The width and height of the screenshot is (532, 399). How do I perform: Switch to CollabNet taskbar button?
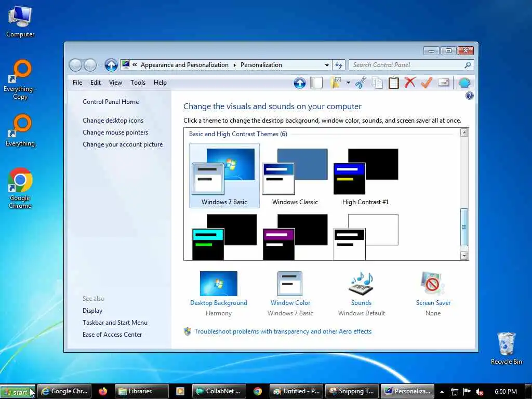(x=219, y=391)
